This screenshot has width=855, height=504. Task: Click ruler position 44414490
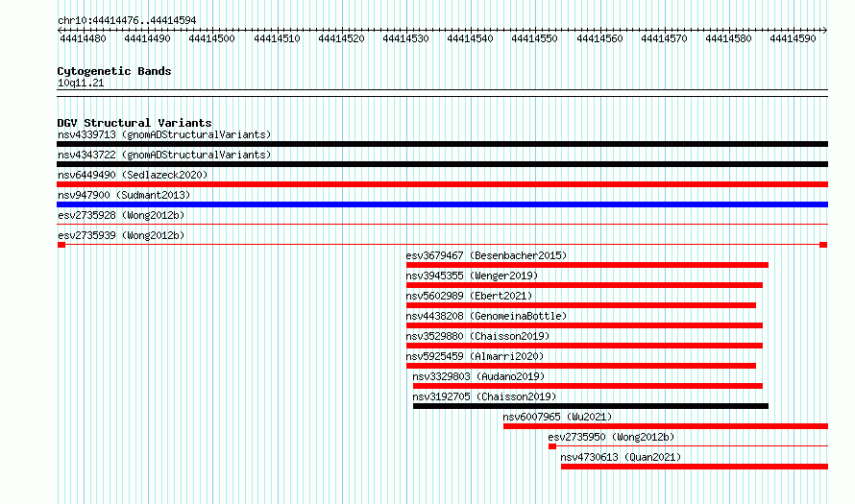pos(147,38)
